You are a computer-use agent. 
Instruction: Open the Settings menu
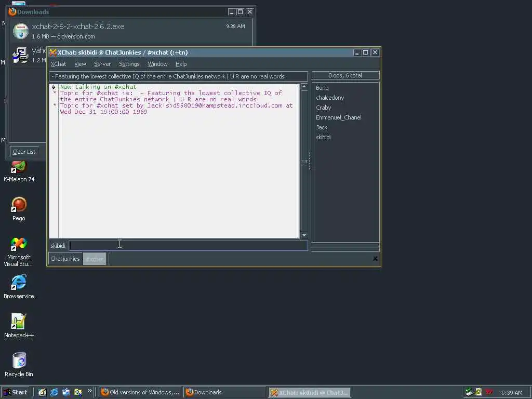pyautogui.click(x=129, y=64)
